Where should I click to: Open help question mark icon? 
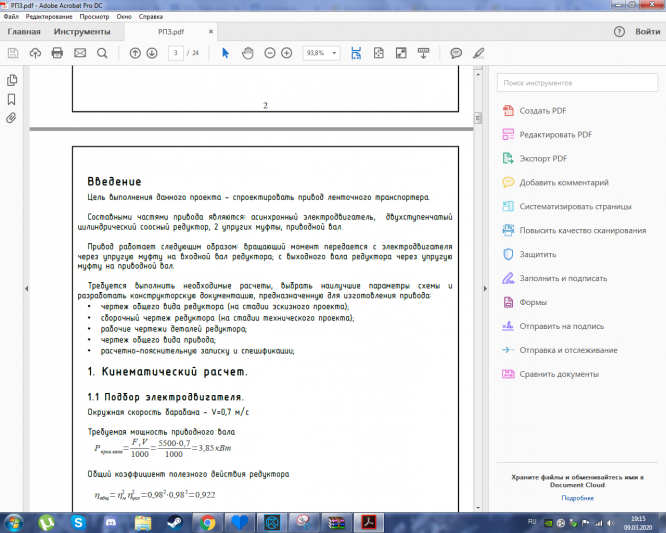coord(619,31)
